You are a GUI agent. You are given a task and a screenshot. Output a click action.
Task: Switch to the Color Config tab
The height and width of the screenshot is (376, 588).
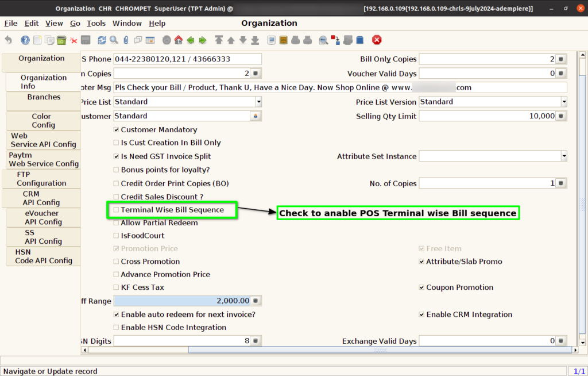coord(44,121)
